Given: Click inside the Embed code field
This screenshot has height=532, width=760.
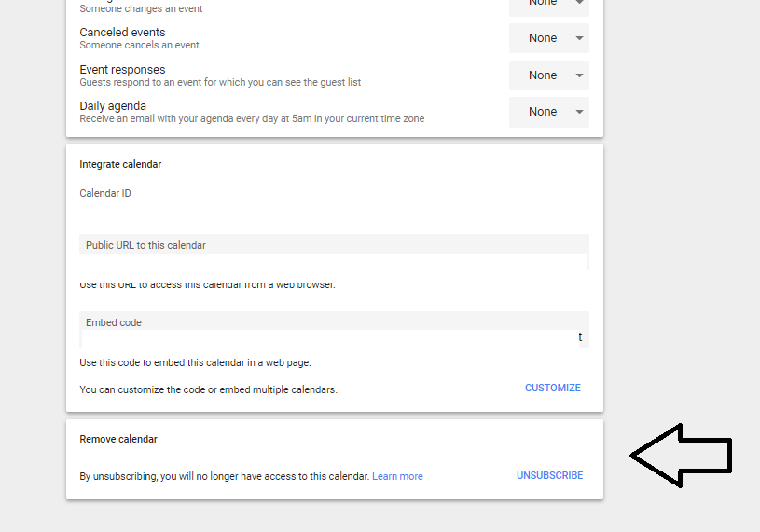Looking at the screenshot, I should [334, 338].
